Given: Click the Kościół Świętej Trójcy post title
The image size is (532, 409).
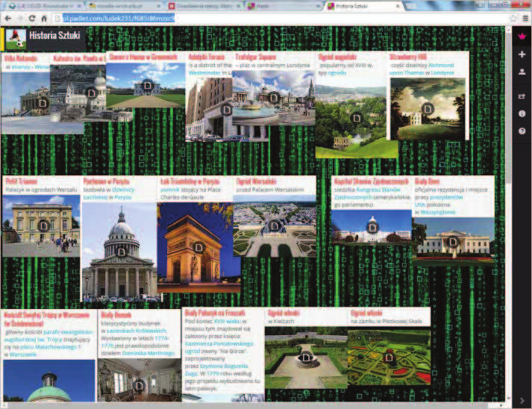Looking at the screenshot, I should point(46,319).
